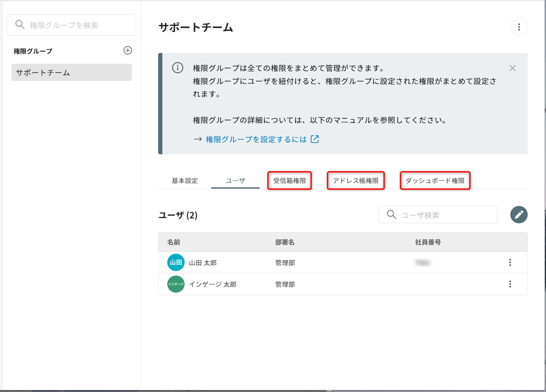The height and width of the screenshot is (392, 546).
Task: Open the three-dot menu beside サポートチーム title
Action: 519,27
